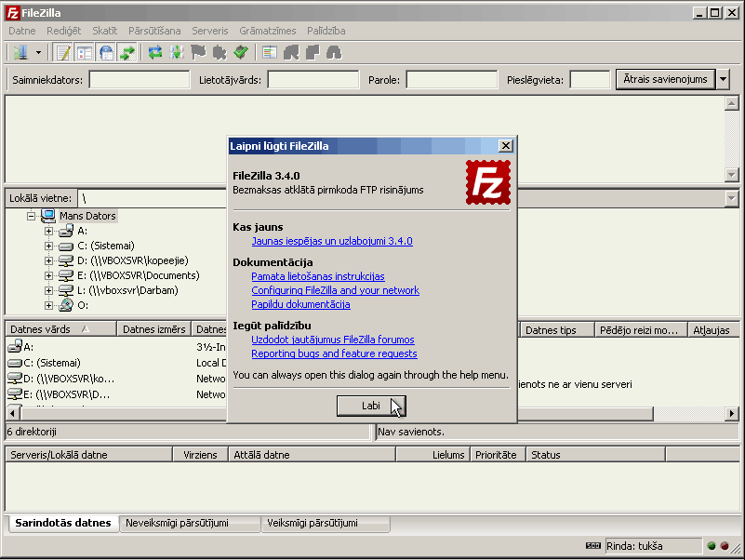Open the directory listing filters icon
Viewport: 745px width, 560px height.
click(270, 52)
